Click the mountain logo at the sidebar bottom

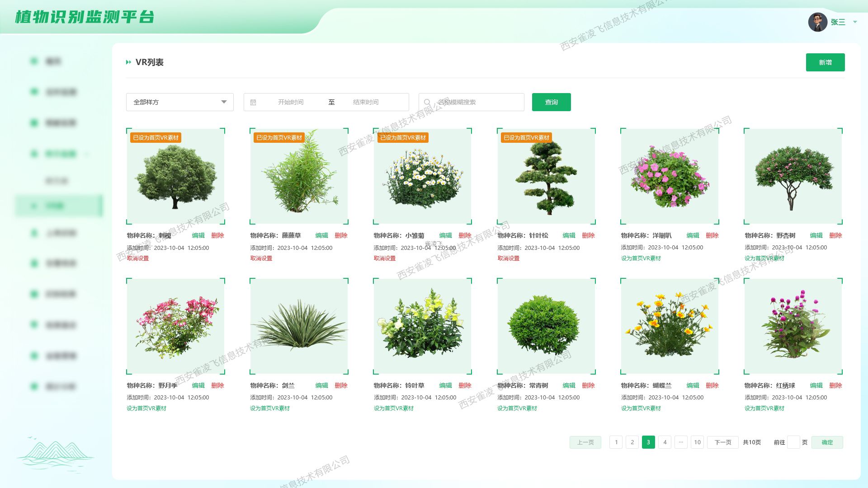click(x=54, y=452)
